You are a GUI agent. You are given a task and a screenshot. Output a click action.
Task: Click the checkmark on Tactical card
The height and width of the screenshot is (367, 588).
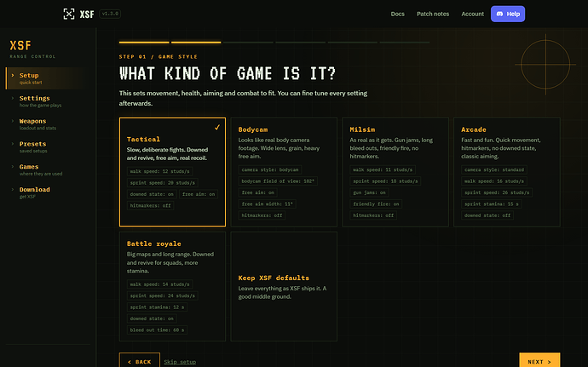point(217,128)
